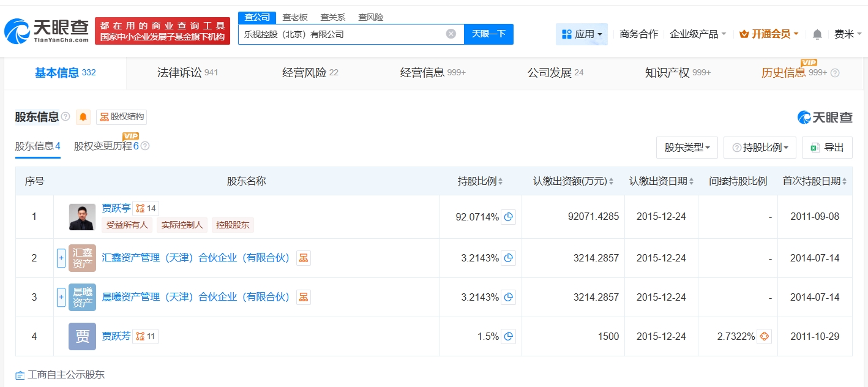
Task: Open 贾跃亭 shareholder profile link
Action: pyautogui.click(x=116, y=208)
